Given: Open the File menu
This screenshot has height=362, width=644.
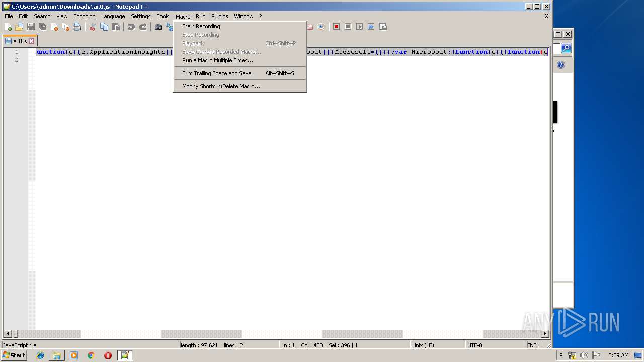Looking at the screenshot, I should click(9, 16).
